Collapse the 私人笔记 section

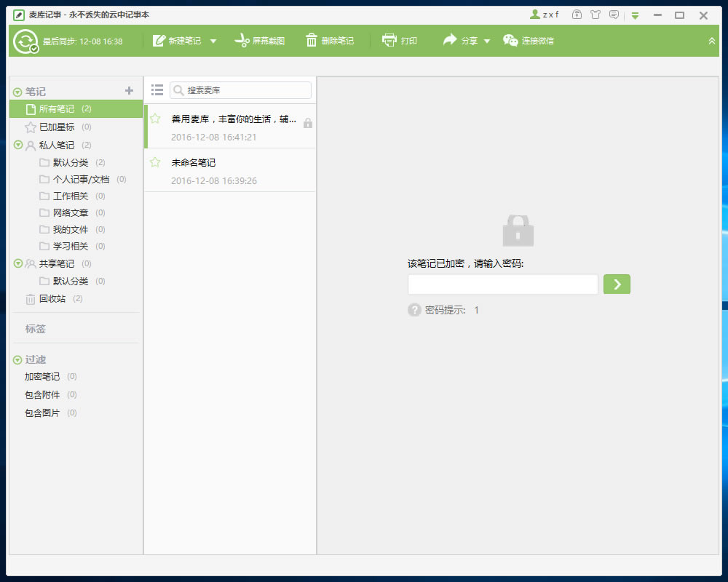click(17, 145)
